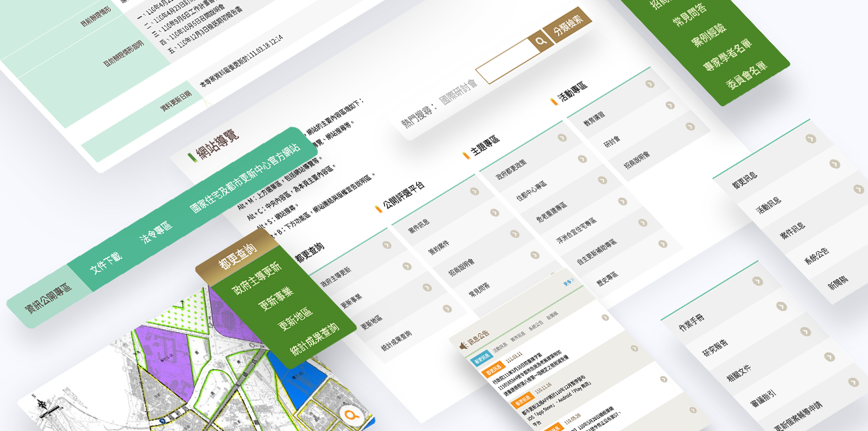Open 資訊公開專區 in the green menu bar

click(49, 298)
